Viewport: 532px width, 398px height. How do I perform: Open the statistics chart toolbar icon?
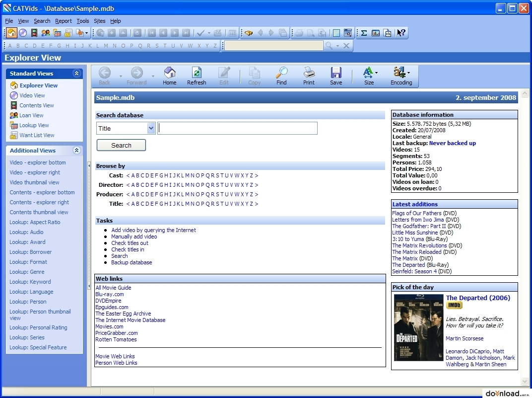(x=376, y=33)
